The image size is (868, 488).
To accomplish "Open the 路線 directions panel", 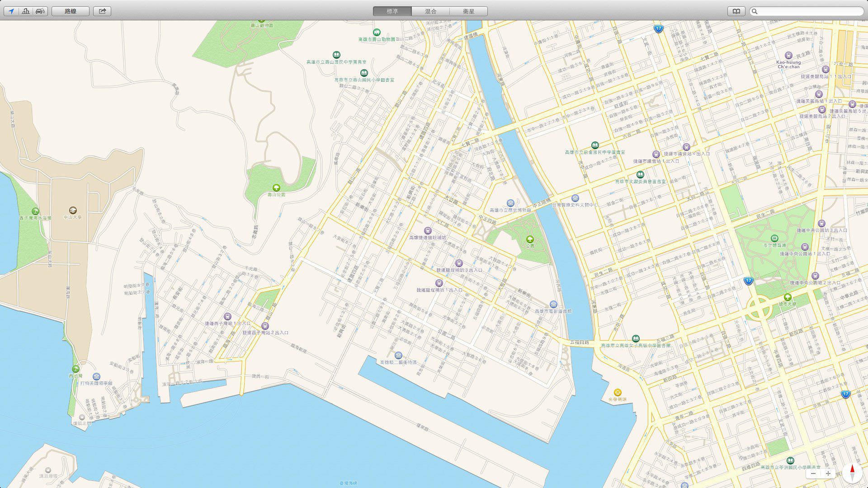I will click(x=71, y=11).
